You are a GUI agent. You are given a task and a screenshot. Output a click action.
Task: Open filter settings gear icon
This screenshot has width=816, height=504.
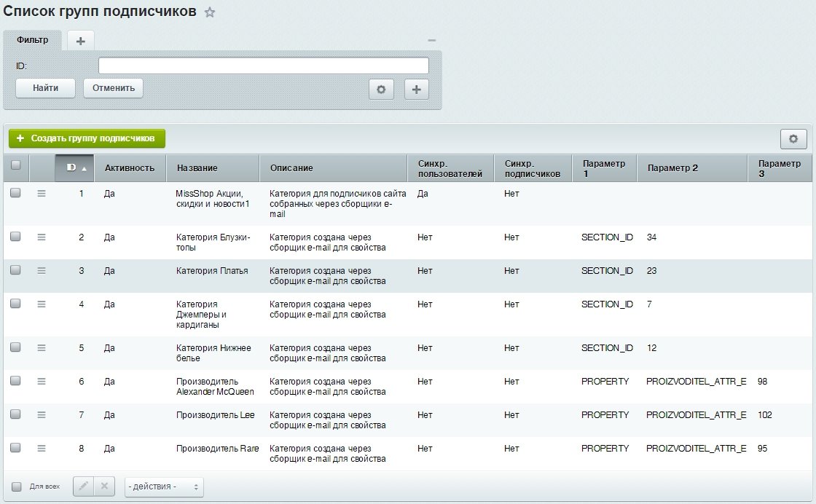(381, 89)
